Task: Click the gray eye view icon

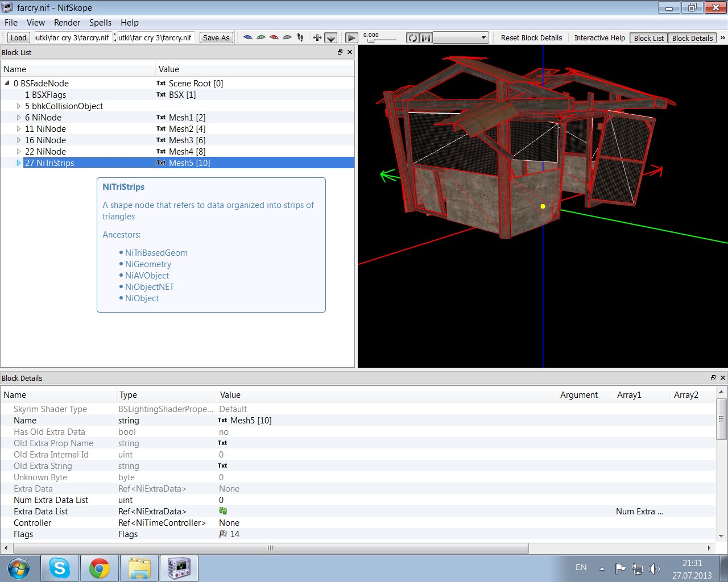Action: coord(287,38)
